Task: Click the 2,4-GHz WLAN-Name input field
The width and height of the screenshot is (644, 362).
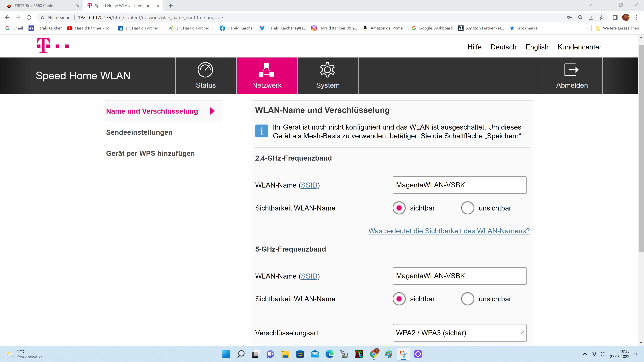Action: (x=460, y=185)
